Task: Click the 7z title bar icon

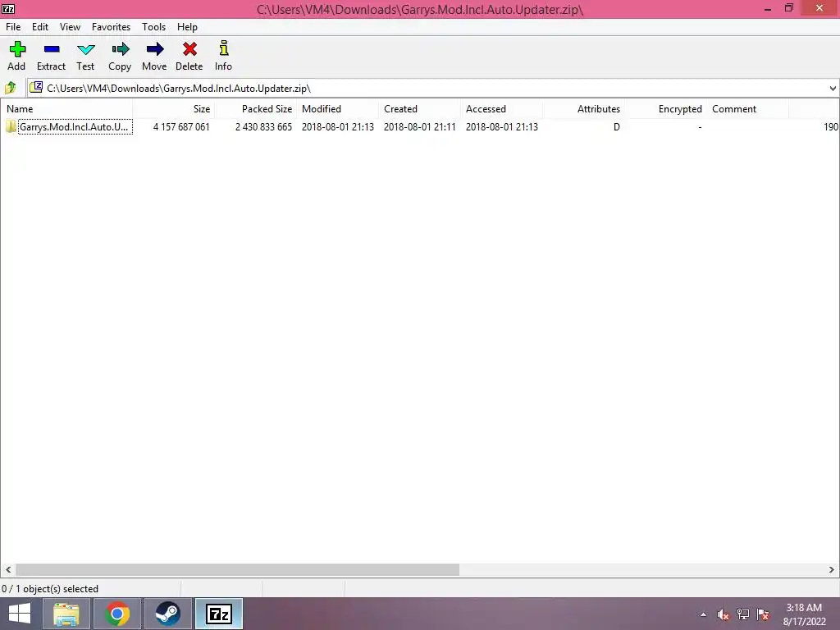Action: 8,8
